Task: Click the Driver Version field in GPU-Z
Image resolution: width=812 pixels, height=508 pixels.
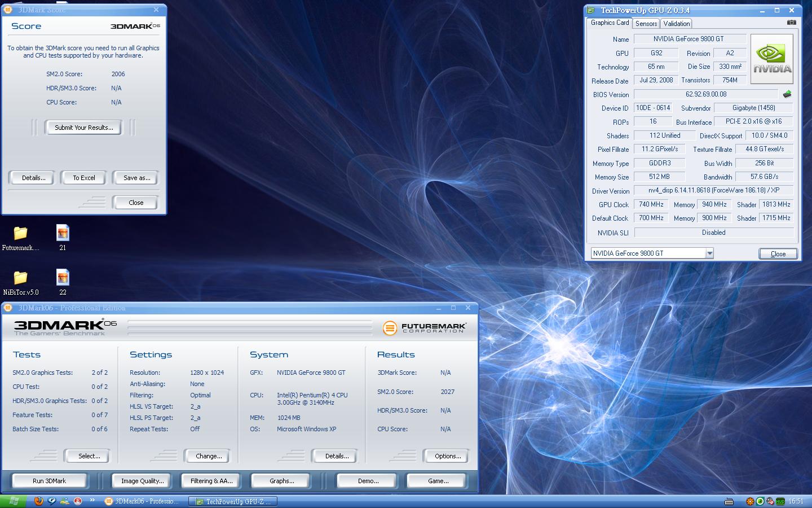Action: click(713, 191)
